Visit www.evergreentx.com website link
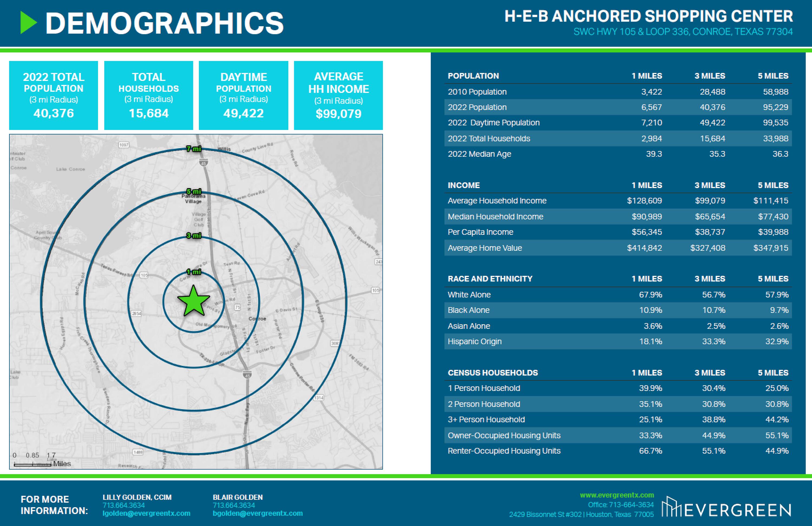The height and width of the screenshot is (526, 812). (x=617, y=495)
